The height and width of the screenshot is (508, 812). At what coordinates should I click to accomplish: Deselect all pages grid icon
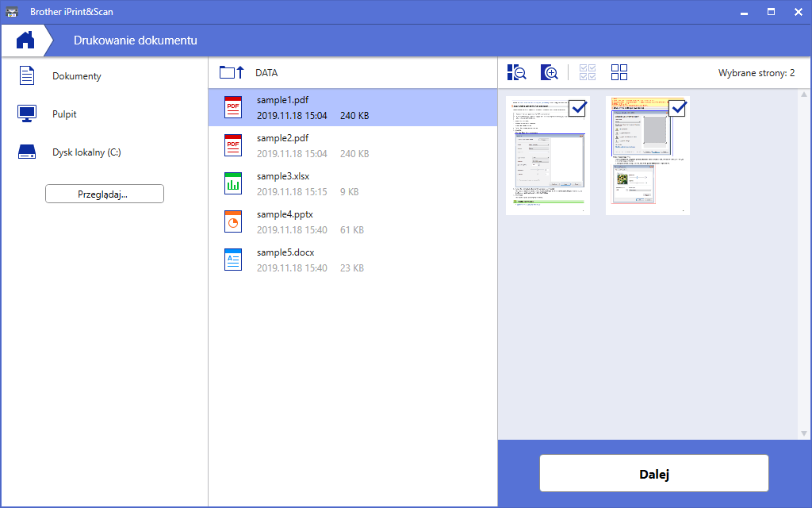[x=619, y=72]
